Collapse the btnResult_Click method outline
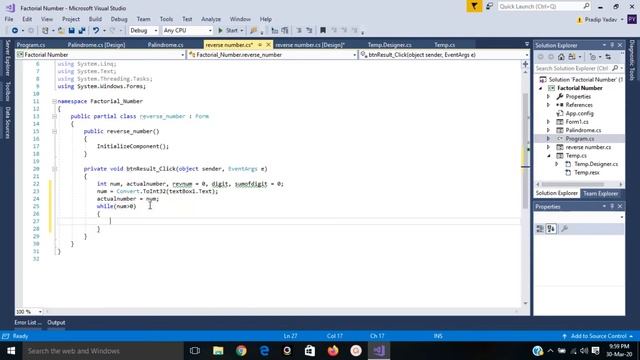 [x=54, y=169]
